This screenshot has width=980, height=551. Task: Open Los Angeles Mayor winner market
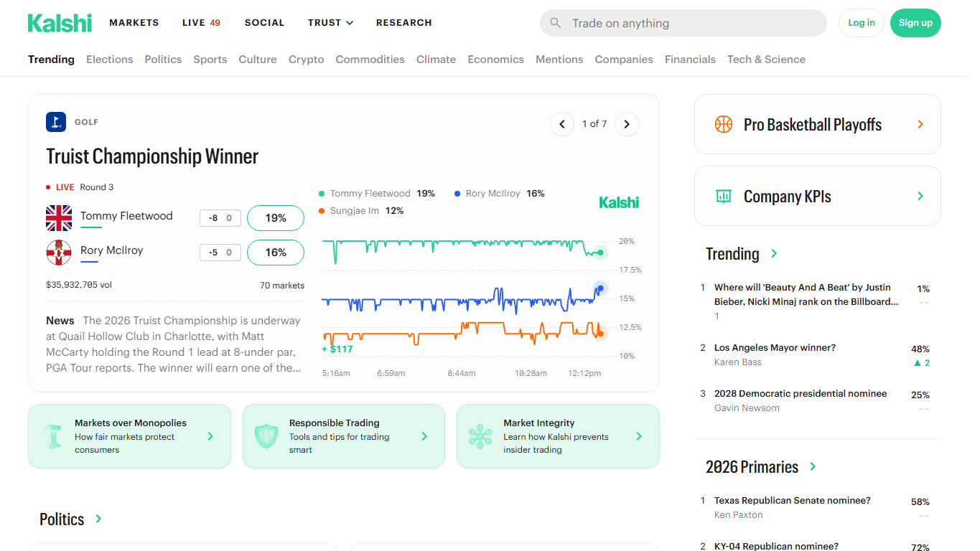[x=775, y=348]
